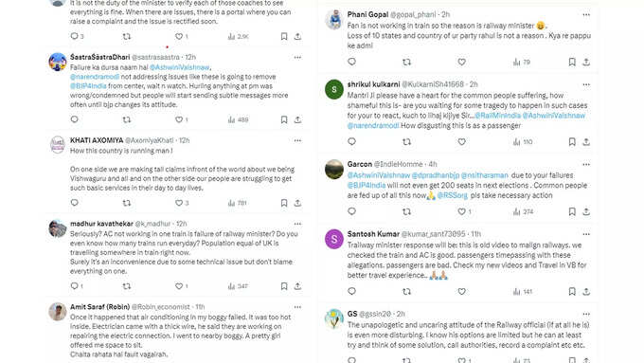Like KHATI AXOMIYA's tweet
The width and height of the screenshot is (644, 363).
click(179, 203)
